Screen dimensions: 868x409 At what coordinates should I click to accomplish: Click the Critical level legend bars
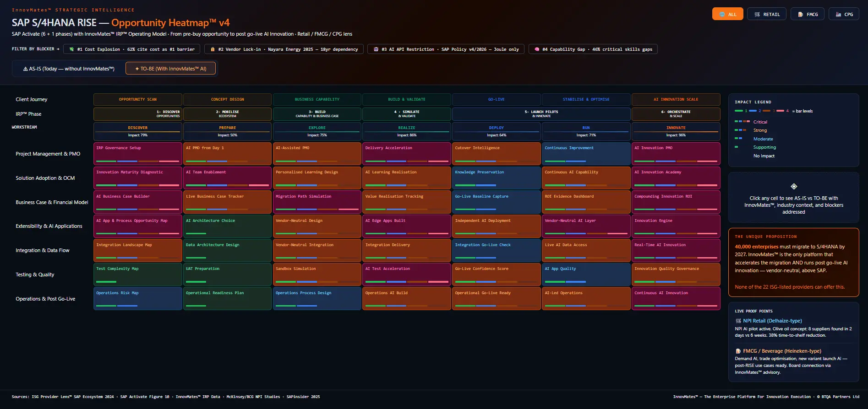pos(742,122)
